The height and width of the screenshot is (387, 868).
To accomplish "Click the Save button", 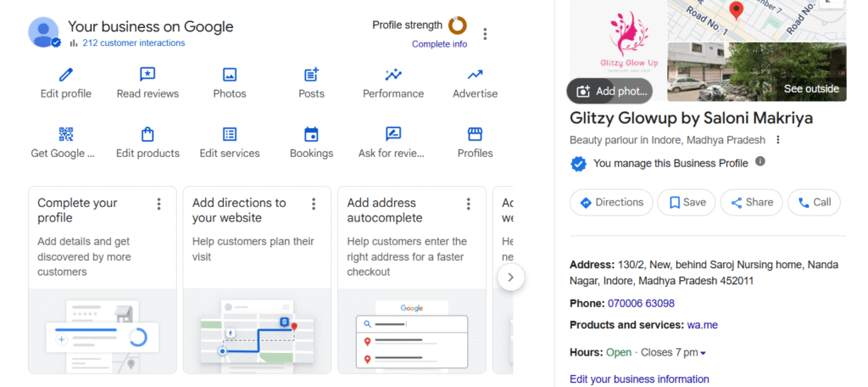I will [x=687, y=202].
